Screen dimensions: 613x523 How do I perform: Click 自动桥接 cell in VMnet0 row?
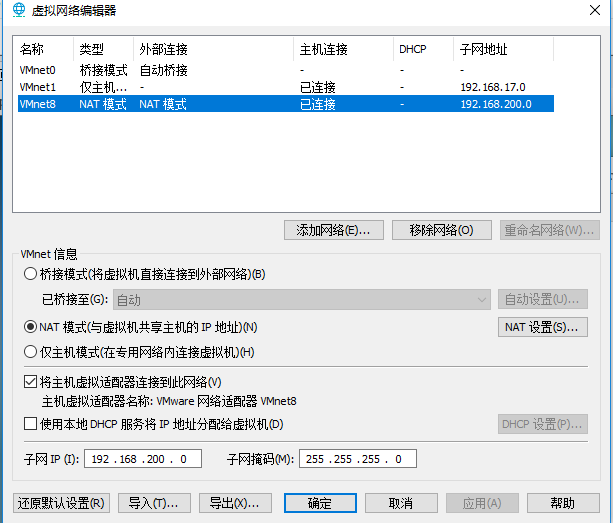coord(163,70)
